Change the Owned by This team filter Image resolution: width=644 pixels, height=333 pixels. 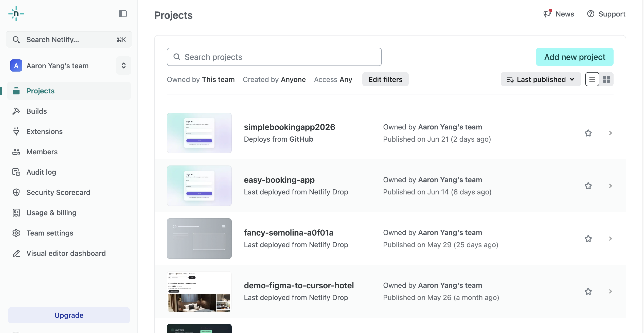(201, 79)
